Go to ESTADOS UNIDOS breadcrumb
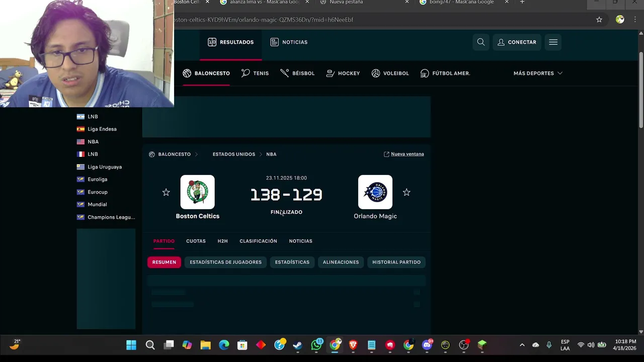The height and width of the screenshot is (362, 644). pos(234,154)
